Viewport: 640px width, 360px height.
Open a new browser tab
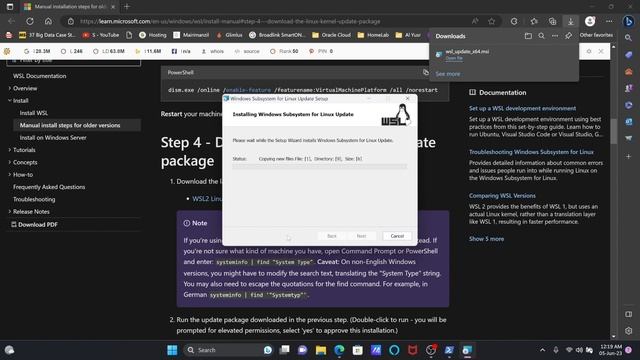coord(127,7)
